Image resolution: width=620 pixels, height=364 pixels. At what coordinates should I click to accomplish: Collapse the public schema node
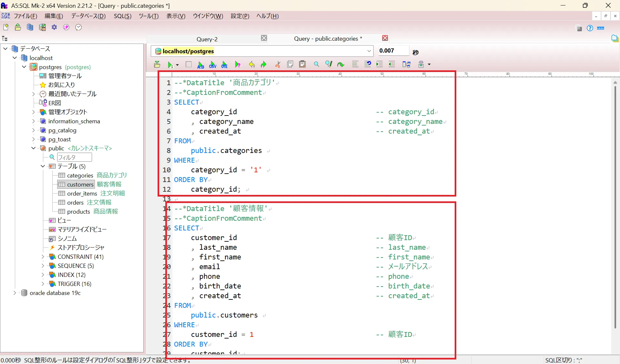(x=33, y=148)
